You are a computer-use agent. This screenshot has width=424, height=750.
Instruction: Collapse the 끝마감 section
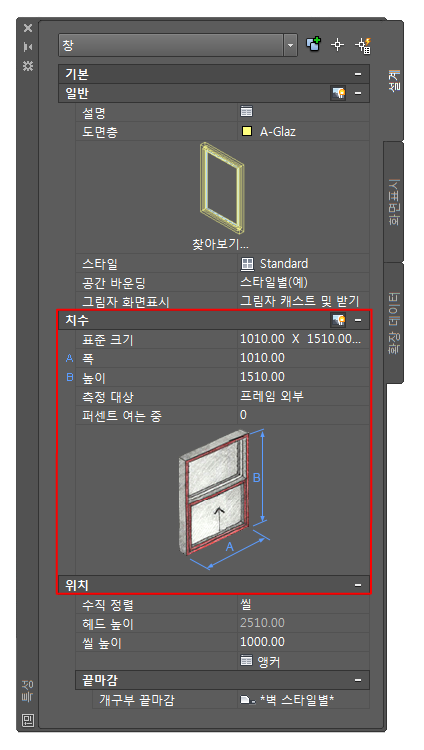point(358,680)
